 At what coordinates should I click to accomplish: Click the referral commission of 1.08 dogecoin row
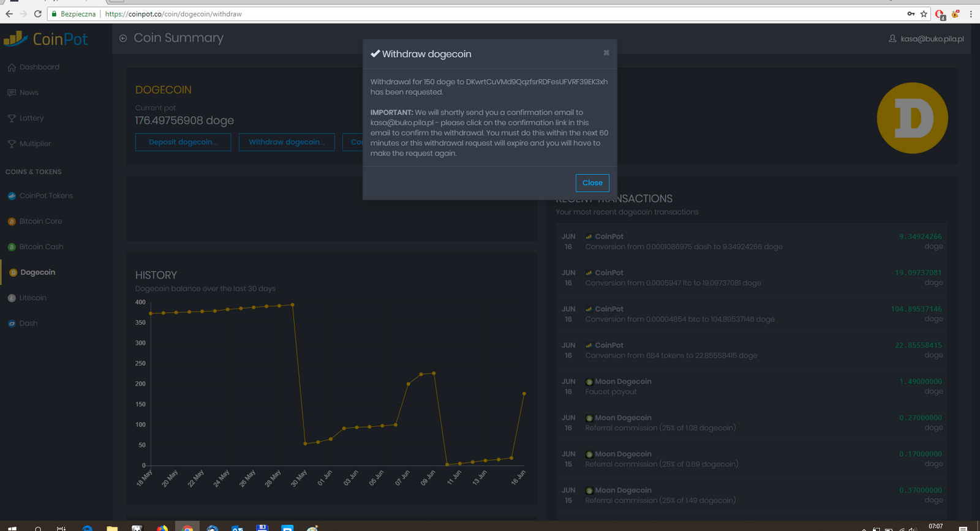point(752,423)
